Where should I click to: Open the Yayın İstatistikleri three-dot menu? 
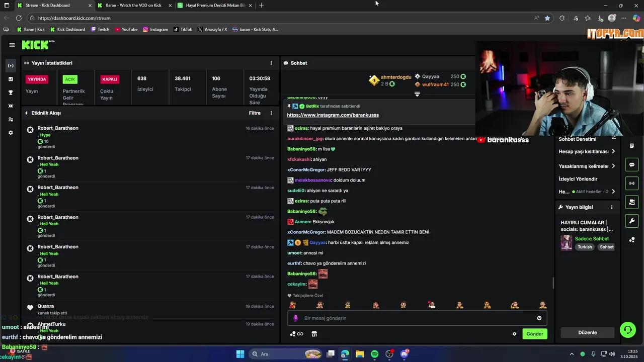271,63
